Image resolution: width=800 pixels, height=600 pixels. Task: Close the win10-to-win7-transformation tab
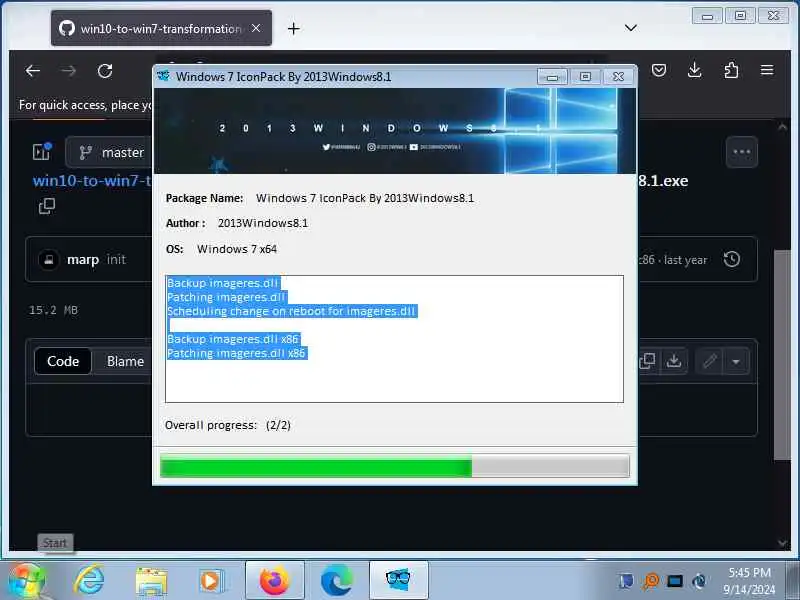256,29
